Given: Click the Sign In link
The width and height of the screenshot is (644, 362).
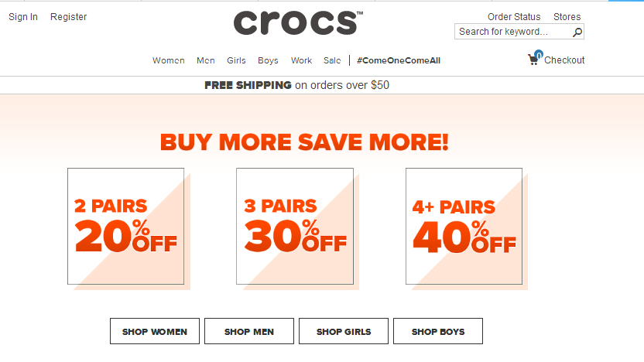Looking at the screenshot, I should (23, 17).
